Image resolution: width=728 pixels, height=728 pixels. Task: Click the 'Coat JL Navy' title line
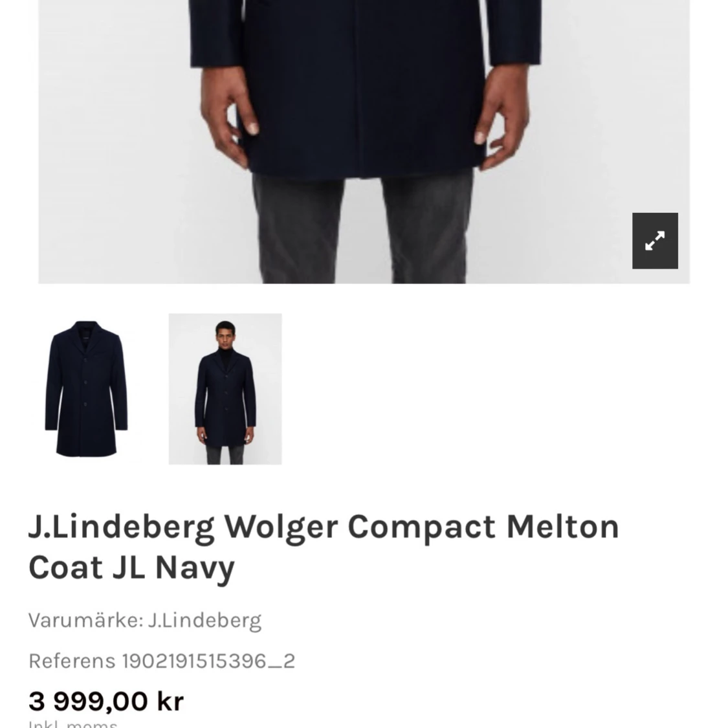tap(132, 568)
